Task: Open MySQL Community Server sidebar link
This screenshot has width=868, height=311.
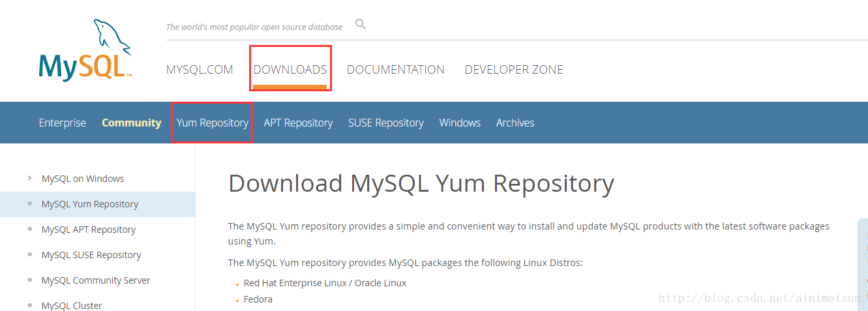Action: [96, 280]
